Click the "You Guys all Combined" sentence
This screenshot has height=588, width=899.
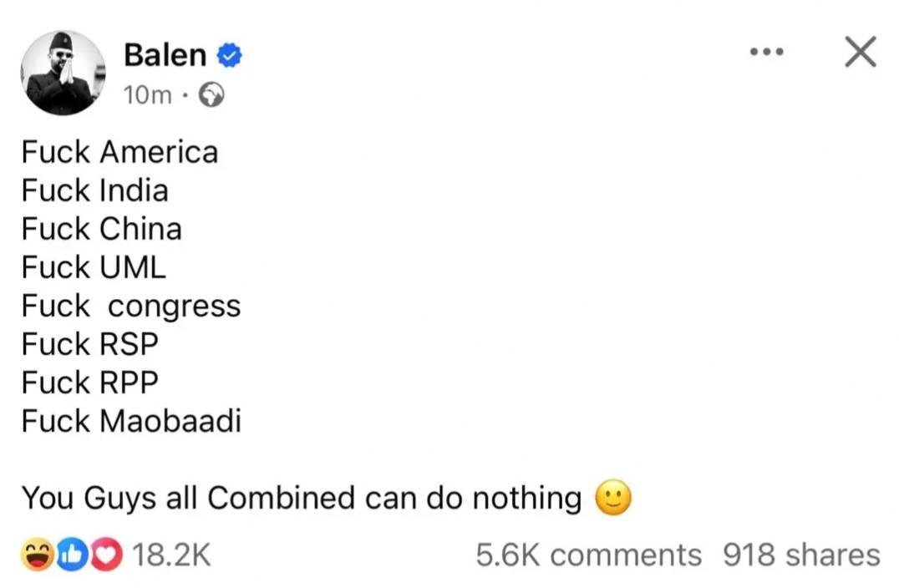click(301, 498)
